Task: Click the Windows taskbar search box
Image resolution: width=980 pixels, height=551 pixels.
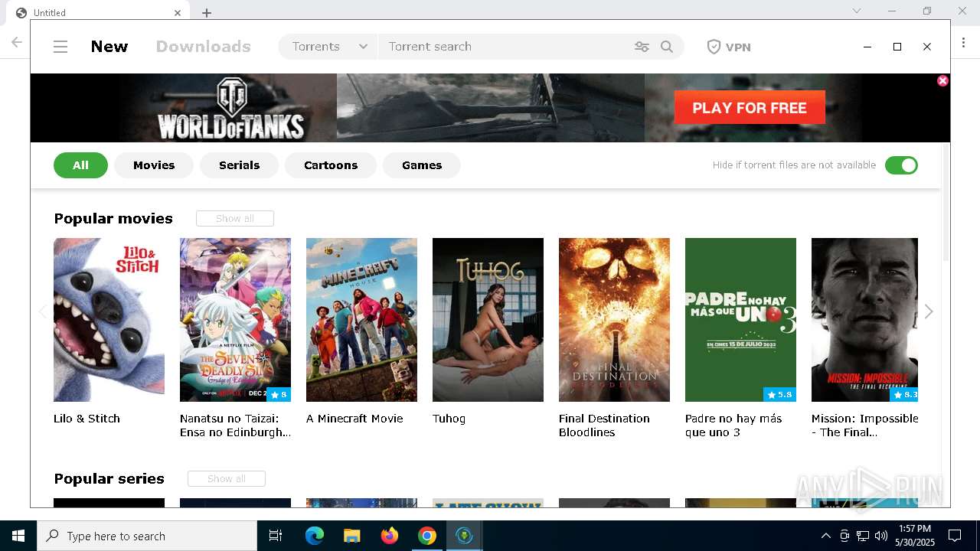Action: click(x=147, y=536)
